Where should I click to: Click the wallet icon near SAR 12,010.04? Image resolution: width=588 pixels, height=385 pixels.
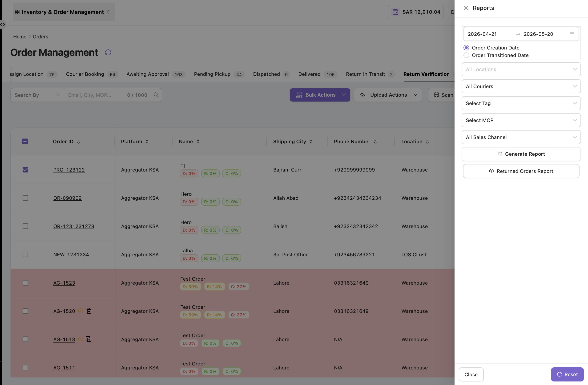tap(395, 12)
